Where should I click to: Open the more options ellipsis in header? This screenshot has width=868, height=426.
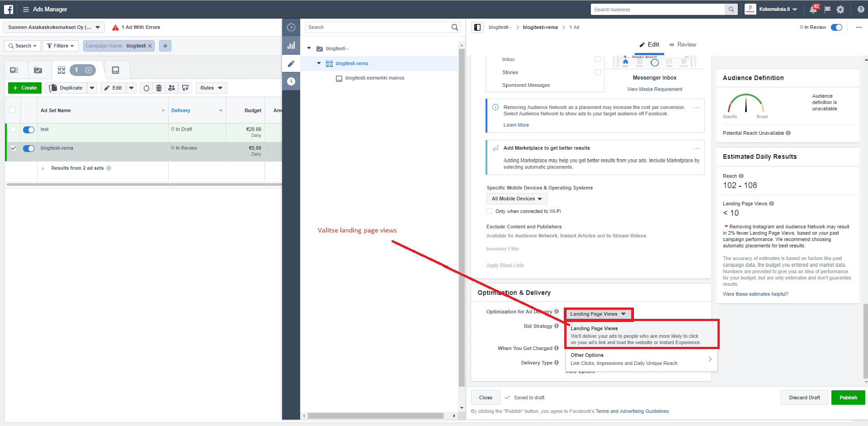tap(859, 28)
